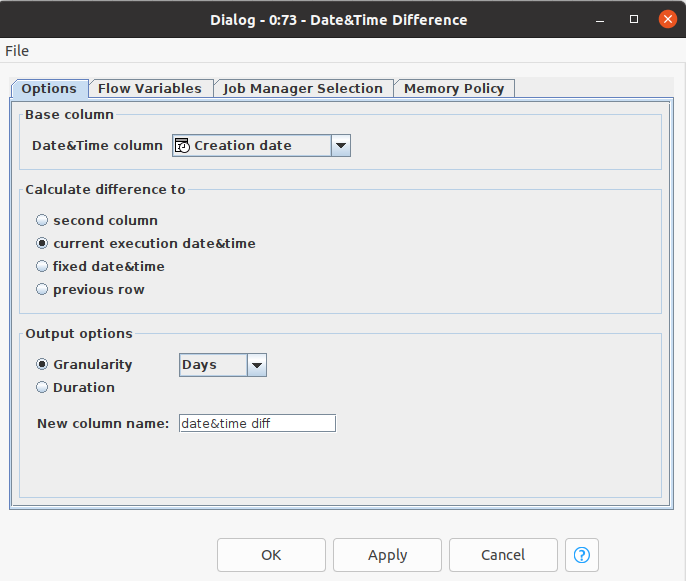This screenshot has width=686, height=581.
Task: Choose current execution date&time option
Action: point(42,244)
